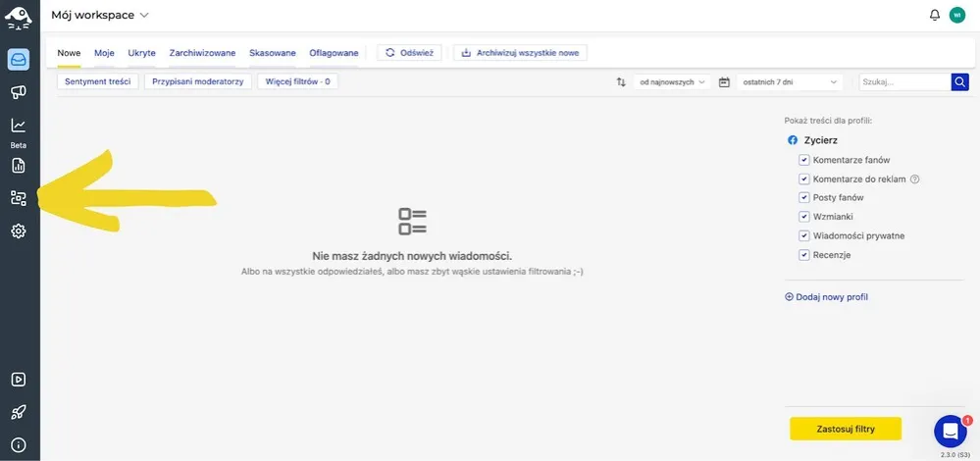Click the Beta label in sidebar
Screen dimensions: 980x461
tap(18, 145)
